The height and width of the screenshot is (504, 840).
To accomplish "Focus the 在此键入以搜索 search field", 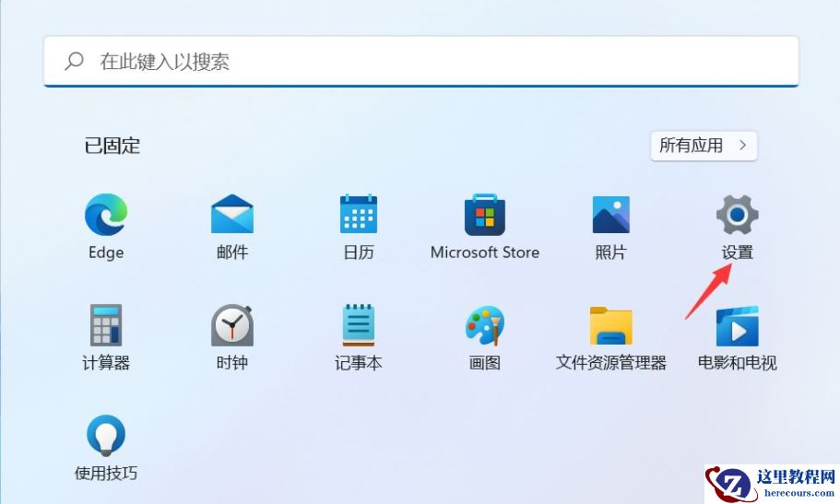I will coord(421,61).
